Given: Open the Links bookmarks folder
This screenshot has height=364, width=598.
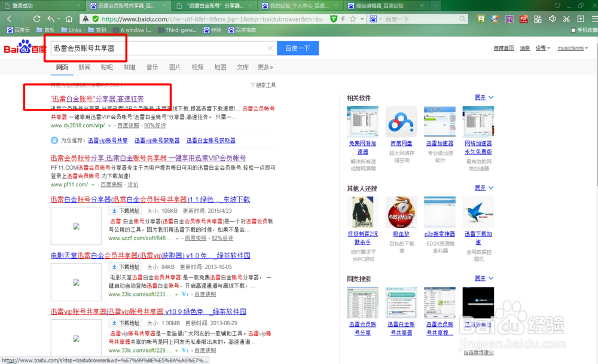Looking at the screenshot, I should pyautogui.click(x=71, y=30).
